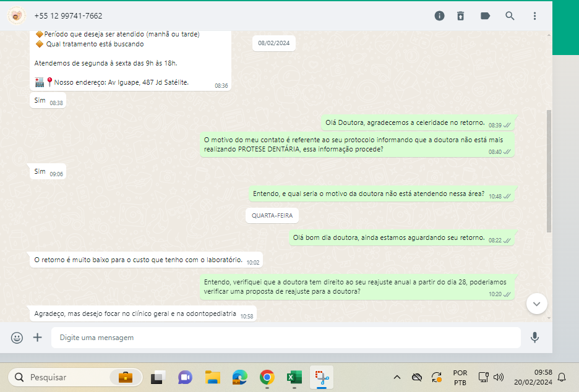Click scroll-to-bottom chevron button

pos(536,304)
